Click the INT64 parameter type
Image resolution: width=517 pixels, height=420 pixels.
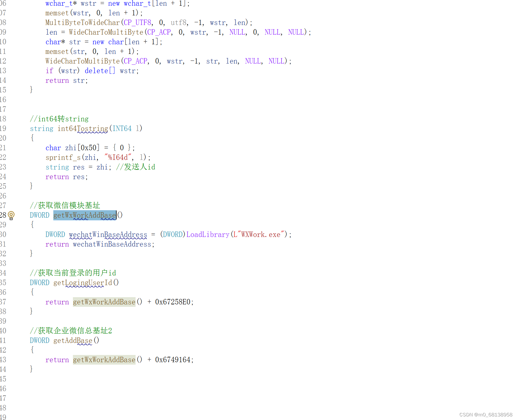[x=122, y=129]
